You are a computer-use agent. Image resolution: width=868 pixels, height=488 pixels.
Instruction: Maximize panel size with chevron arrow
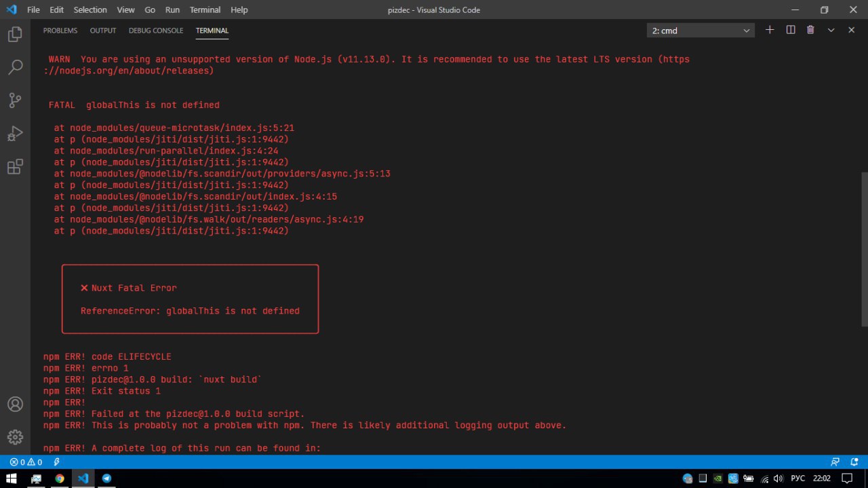tap(831, 30)
